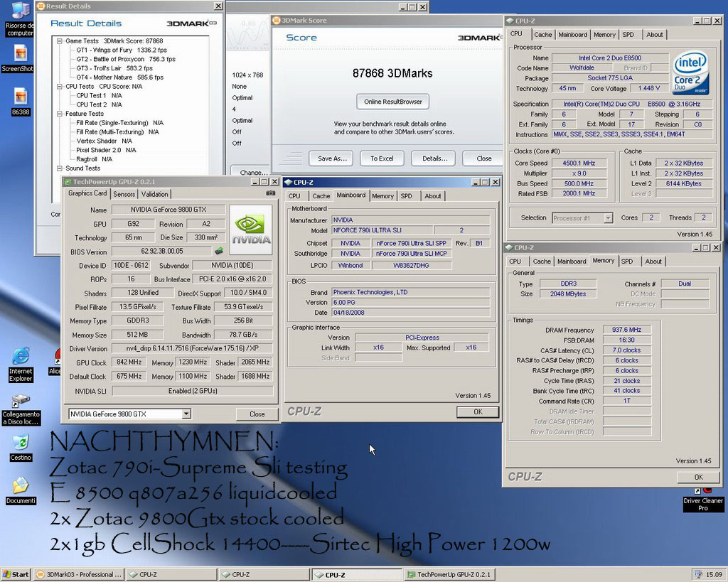728x582 pixels.
Task: Click the GPU-Z screenshot camera icon
Action: tap(270, 193)
